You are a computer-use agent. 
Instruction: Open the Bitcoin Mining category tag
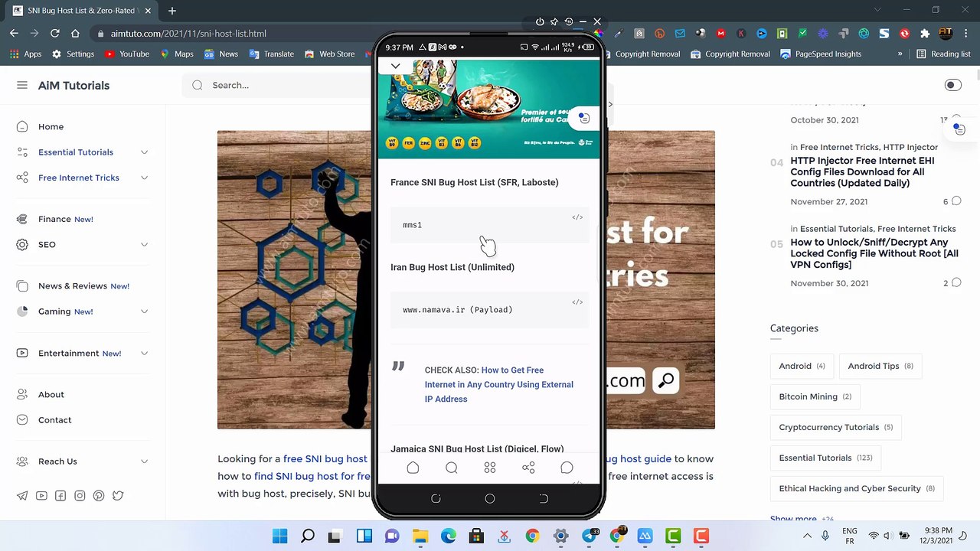tap(814, 396)
